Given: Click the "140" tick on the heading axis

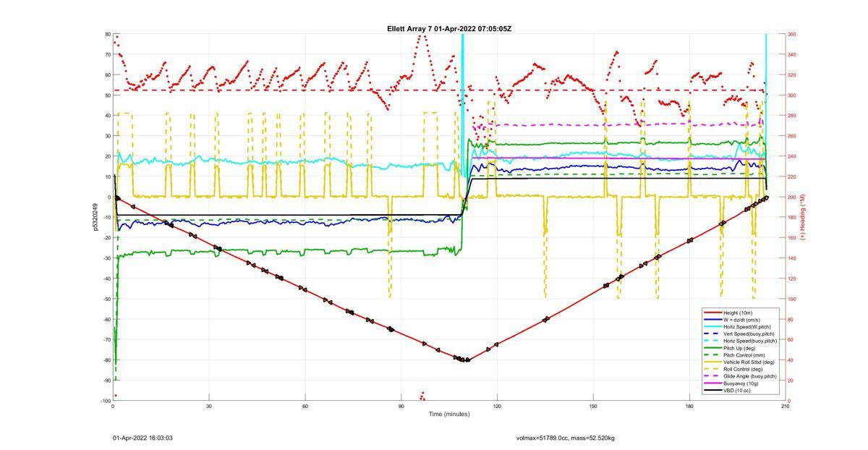Looking at the screenshot, I should [792, 258].
